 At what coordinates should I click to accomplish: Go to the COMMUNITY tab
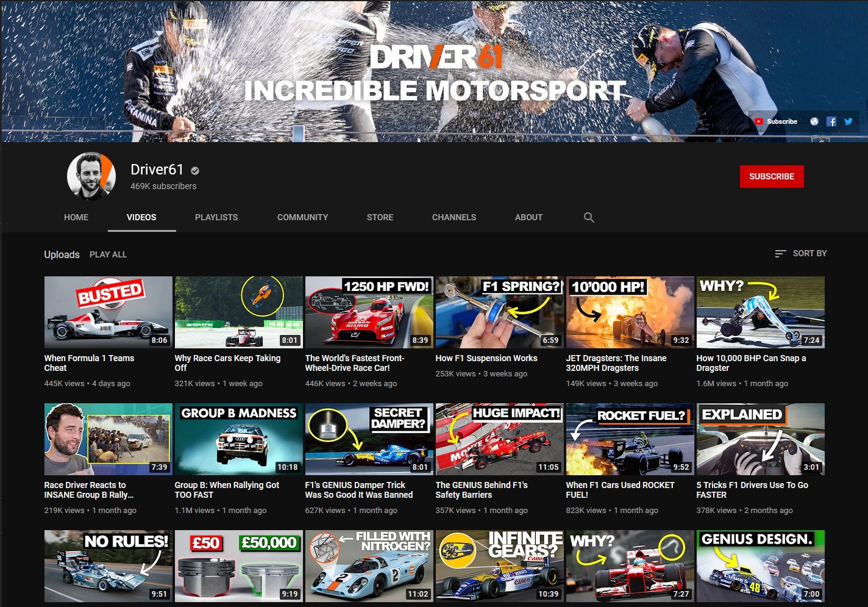click(x=302, y=217)
